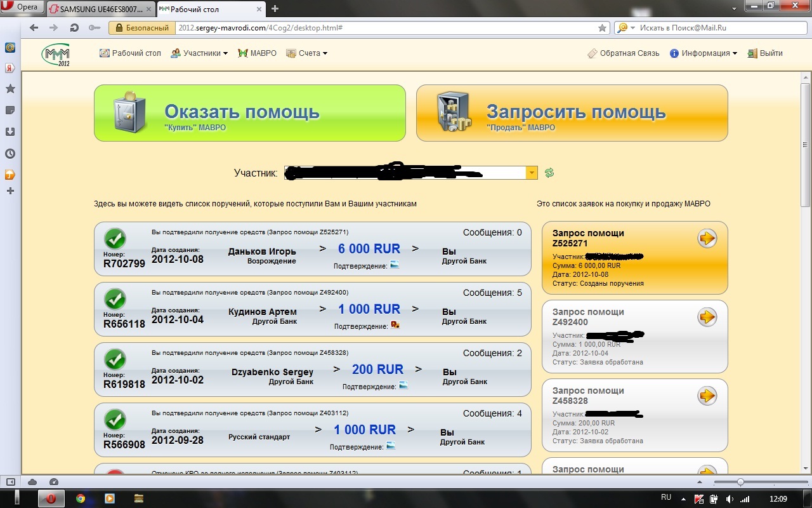Focus the address bar URL field
The height and width of the screenshot is (508, 812).
coord(387,28)
